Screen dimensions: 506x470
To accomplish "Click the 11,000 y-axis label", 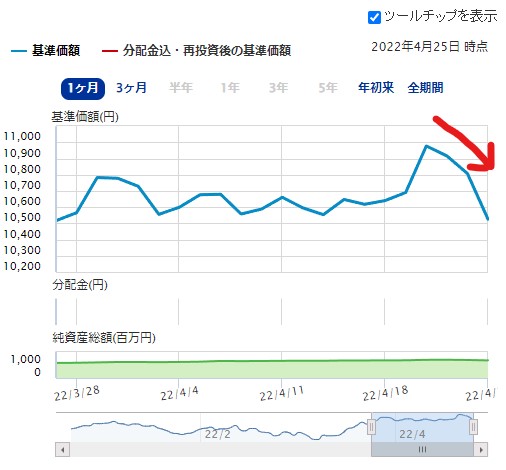I will pos(22,136).
